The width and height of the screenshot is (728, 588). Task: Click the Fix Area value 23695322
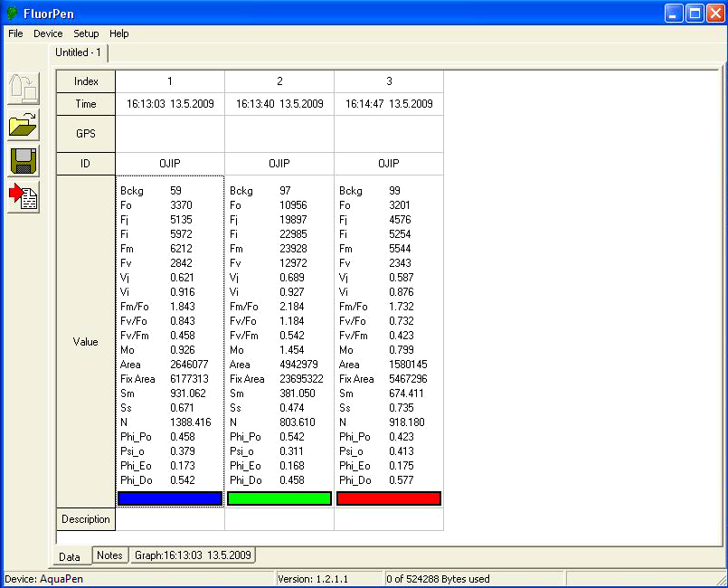click(x=301, y=379)
